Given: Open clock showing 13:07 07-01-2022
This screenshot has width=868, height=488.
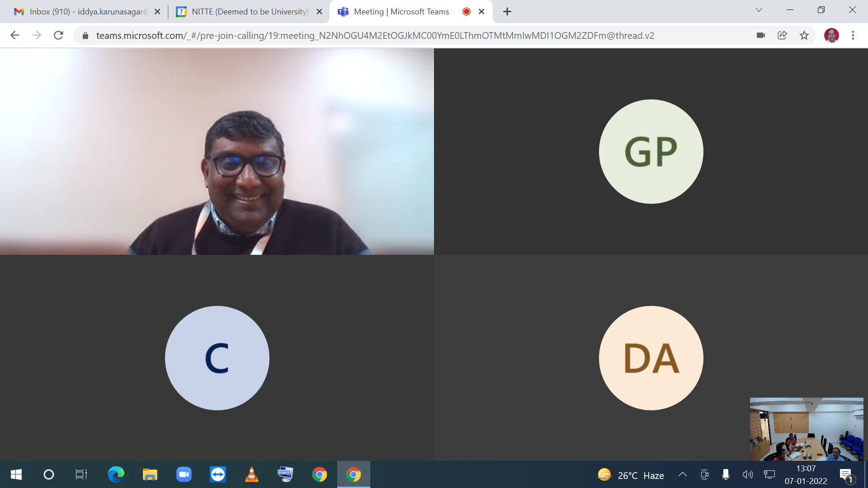Looking at the screenshot, I should (x=806, y=475).
